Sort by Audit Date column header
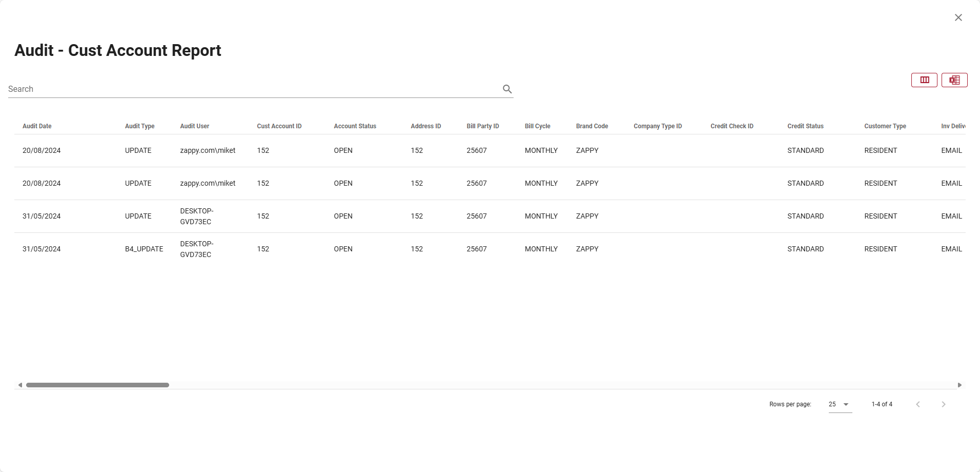 click(37, 126)
